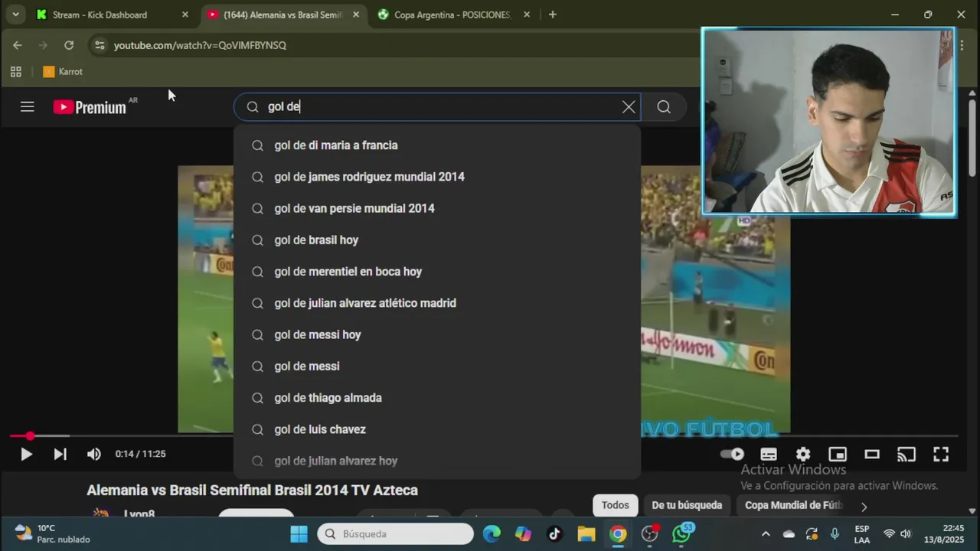Click the youtube.com address bar URL
980x551 pixels.
(x=200, y=45)
